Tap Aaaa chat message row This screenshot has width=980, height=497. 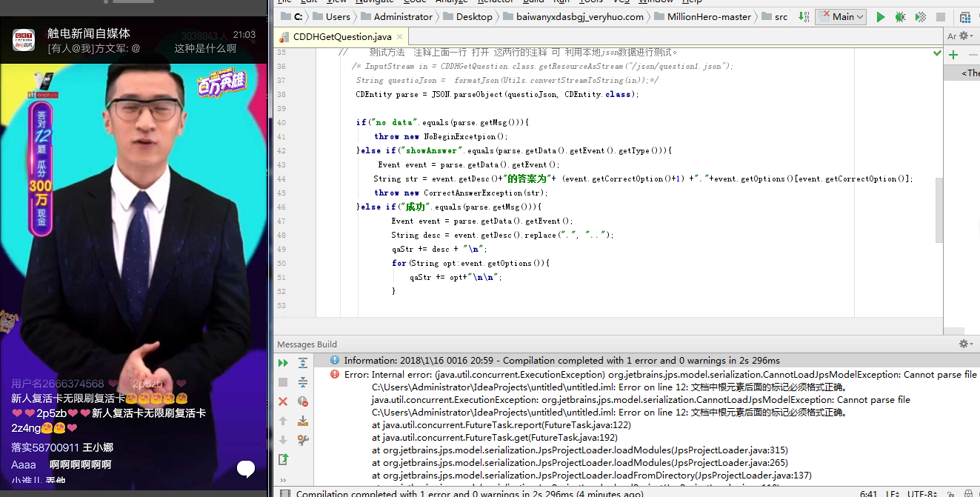61,464
